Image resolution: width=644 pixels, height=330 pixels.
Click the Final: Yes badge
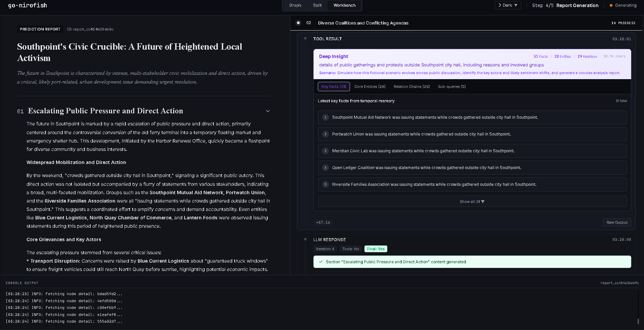pyautogui.click(x=376, y=249)
